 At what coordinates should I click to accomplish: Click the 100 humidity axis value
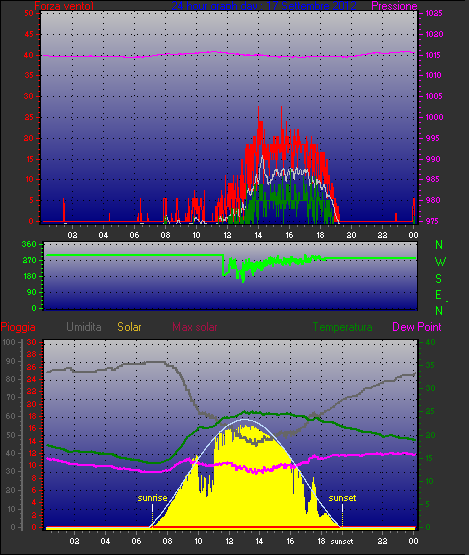pyautogui.click(x=9, y=342)
